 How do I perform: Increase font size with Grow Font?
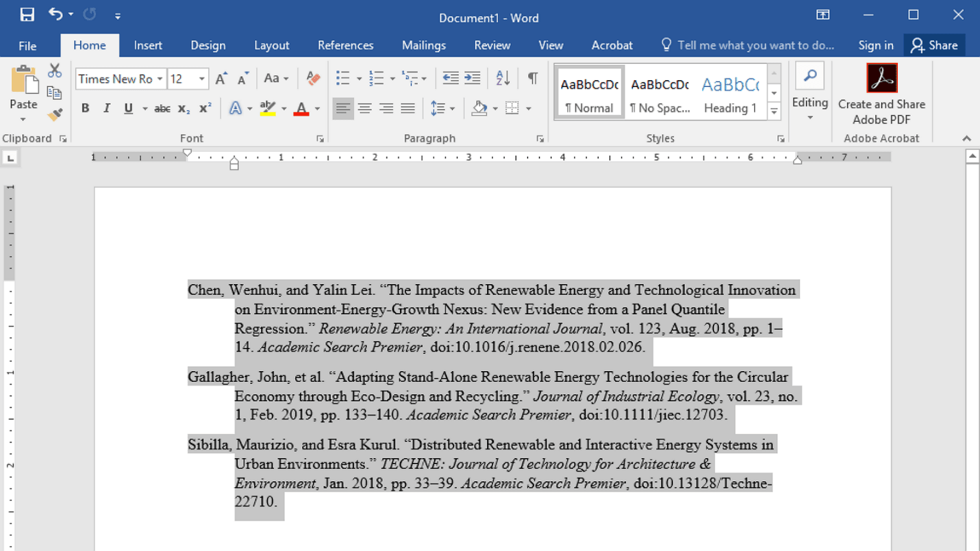(221, 79)
